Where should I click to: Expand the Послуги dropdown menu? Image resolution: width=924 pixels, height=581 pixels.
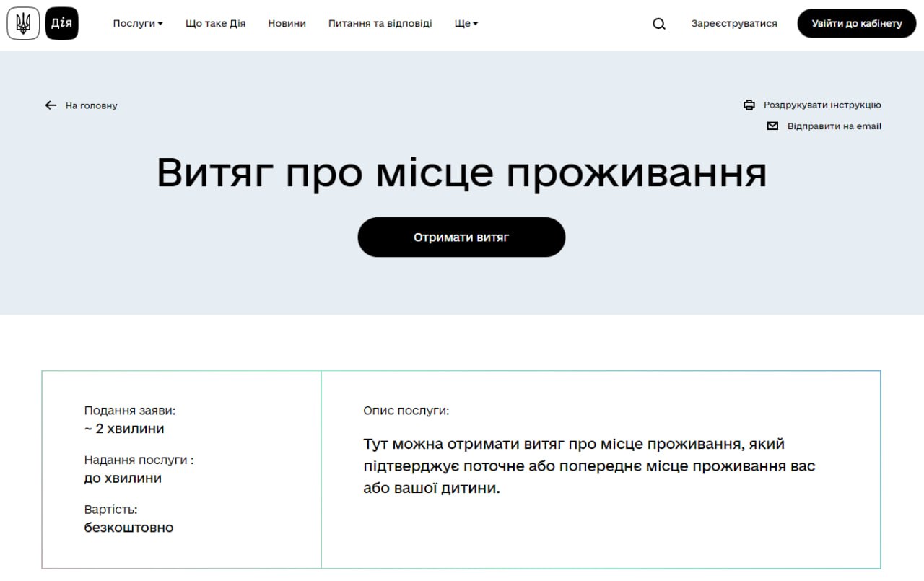point(138,23)
